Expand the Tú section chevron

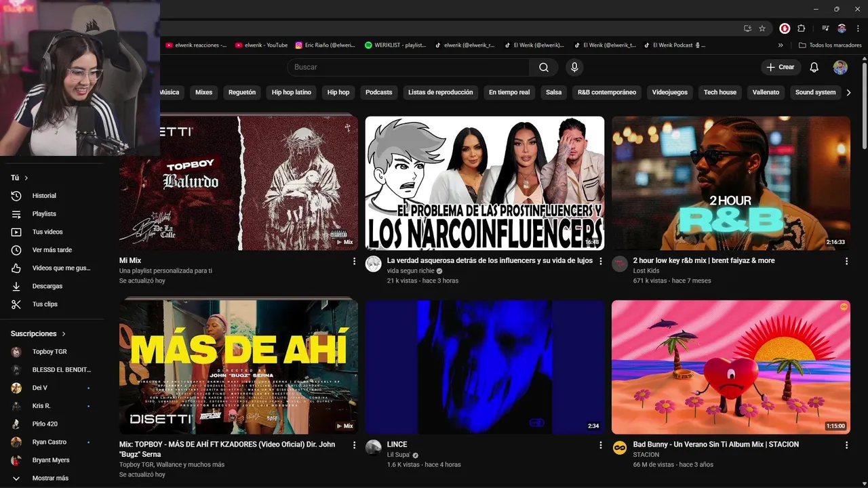coord(26,178)
